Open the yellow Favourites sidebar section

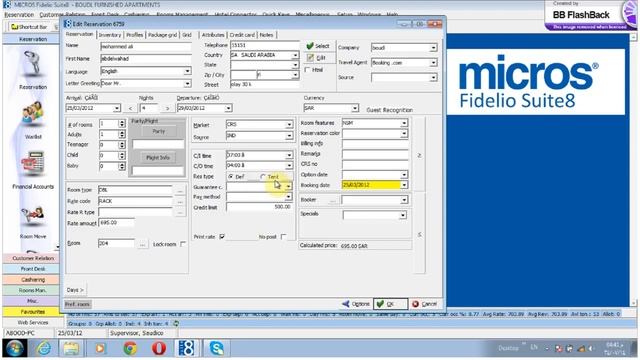tap(33, 312)
